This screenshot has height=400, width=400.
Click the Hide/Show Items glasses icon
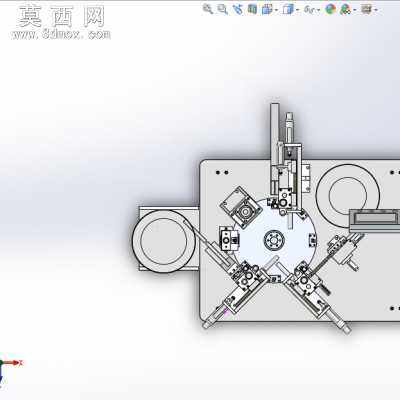coord(310,10)
